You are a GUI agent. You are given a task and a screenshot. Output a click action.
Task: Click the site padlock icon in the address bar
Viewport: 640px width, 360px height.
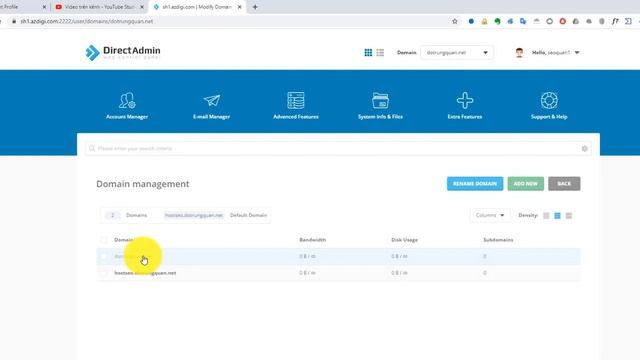click(14, 21)
